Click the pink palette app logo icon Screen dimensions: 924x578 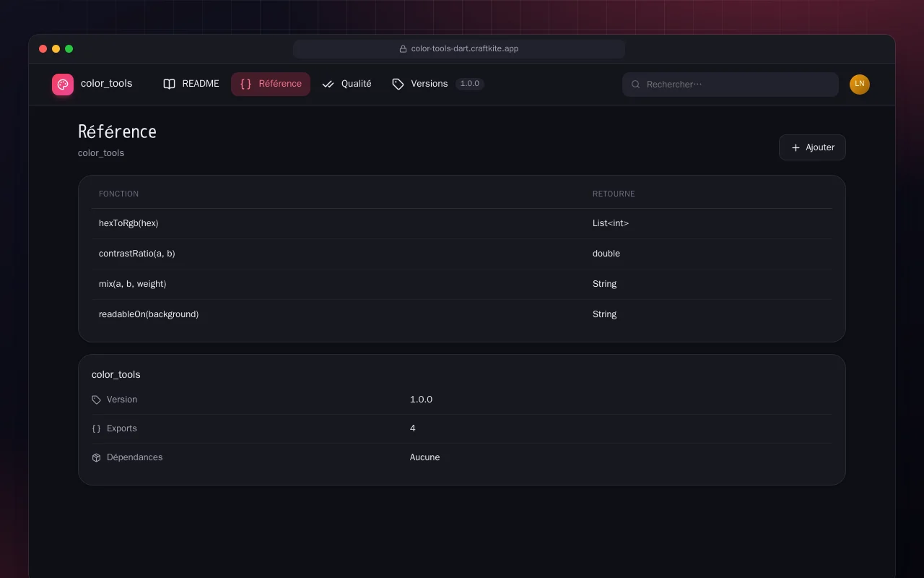63,85
